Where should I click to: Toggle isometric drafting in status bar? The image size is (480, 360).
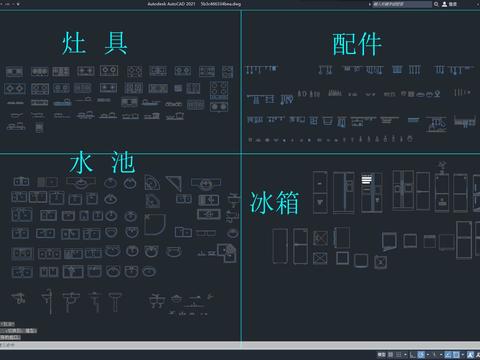pyautogui.click(x=434, y=355)
